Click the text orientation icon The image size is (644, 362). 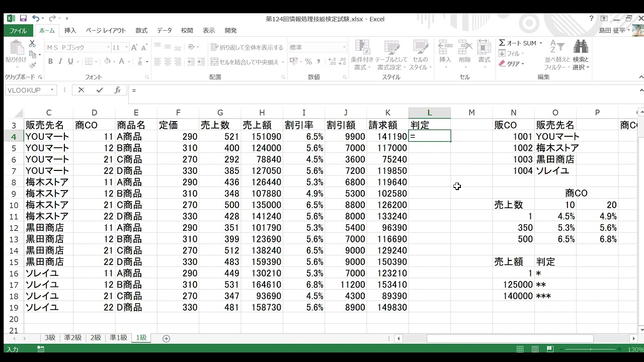coord(192,47)
